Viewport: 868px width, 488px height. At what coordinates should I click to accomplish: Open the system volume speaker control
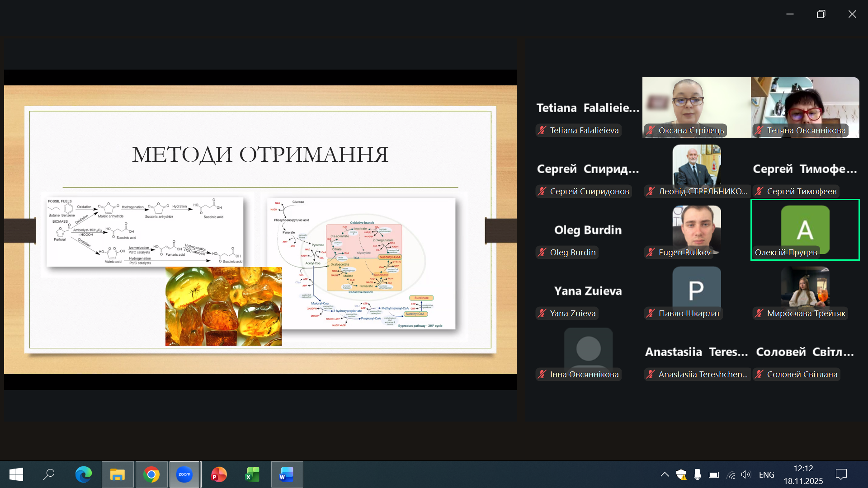pyautogui.click(x=746, y=474)
